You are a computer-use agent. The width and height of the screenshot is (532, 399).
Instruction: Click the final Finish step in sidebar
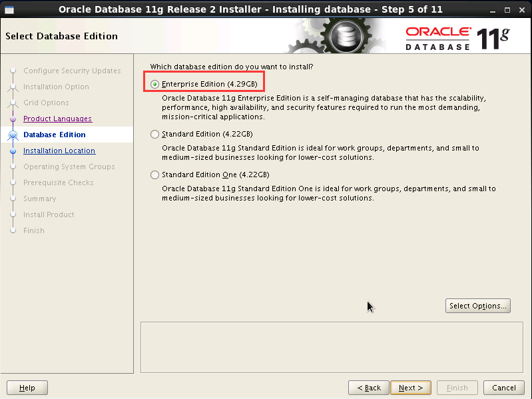click(33, 230)
